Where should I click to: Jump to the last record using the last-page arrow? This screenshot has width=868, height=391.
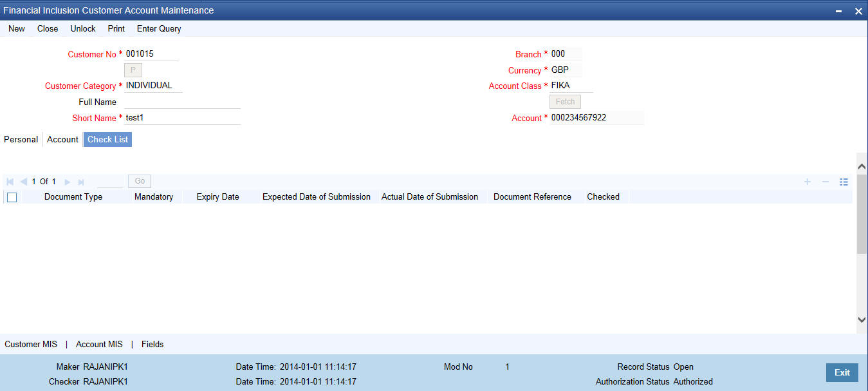80,182
